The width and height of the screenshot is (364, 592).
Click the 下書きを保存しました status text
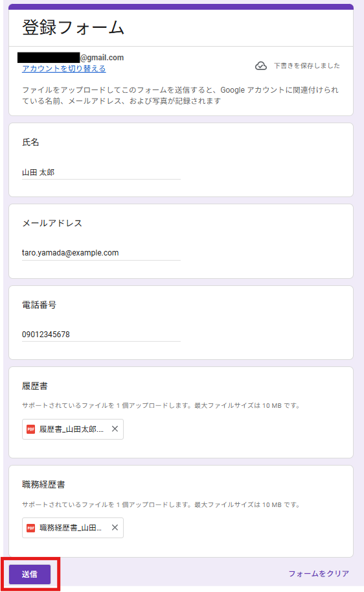(x=306, y=65)
